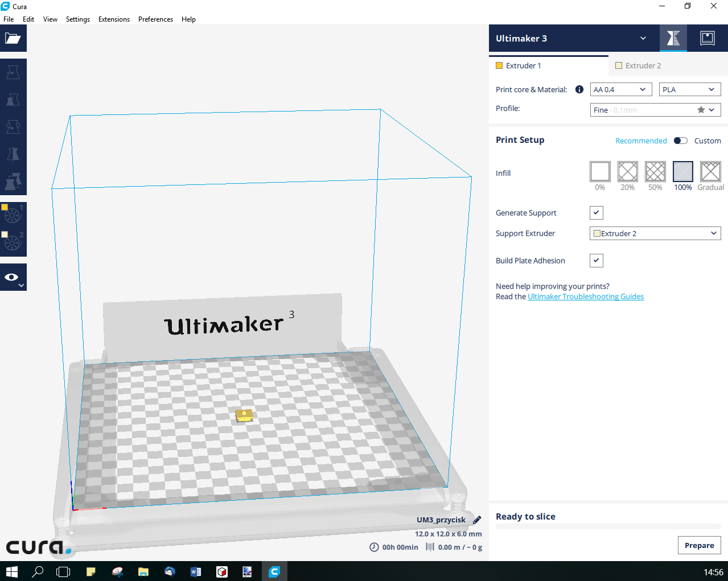Click the slicing progress bar
728x581 pixels.
(x=608, y=527)
